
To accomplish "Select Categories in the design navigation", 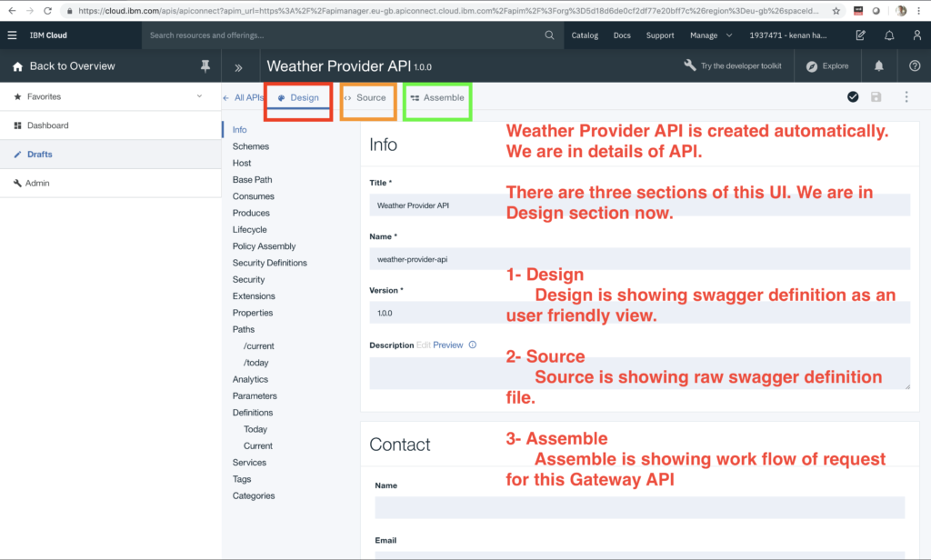I will [254, 495].
